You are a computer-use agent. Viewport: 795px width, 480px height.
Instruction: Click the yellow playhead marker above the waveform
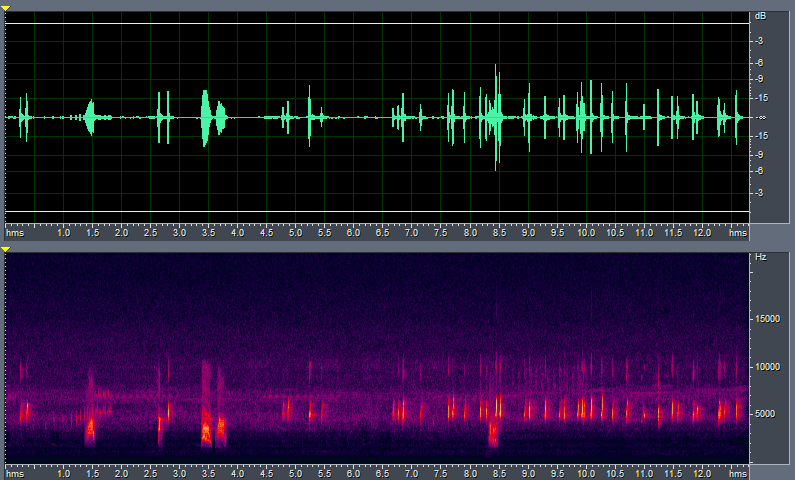click(x=5, y=8)
